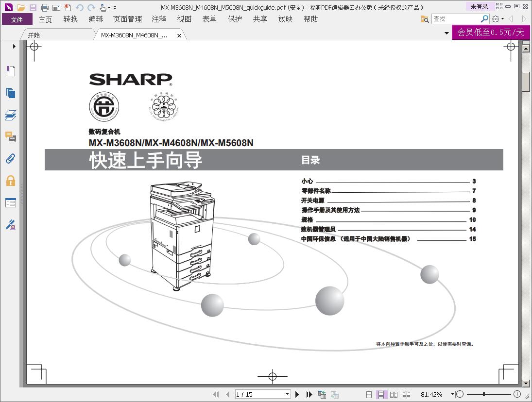Image resolution: width=532 pixels, height=402 pixels.
Task: Click the page number box 1 / 15
Action: coord(259,394)
